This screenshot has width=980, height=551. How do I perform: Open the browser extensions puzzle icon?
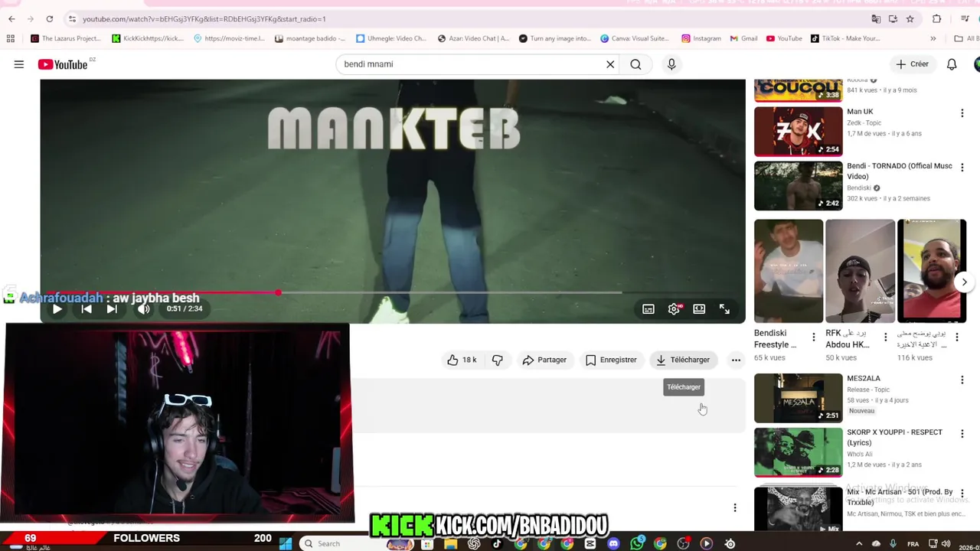tap(936, 18)
